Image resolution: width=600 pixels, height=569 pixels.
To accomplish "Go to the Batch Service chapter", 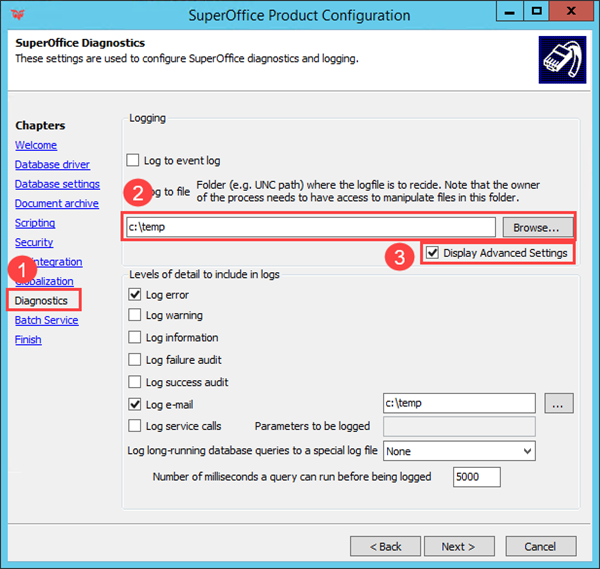I will tap(47, 320).
